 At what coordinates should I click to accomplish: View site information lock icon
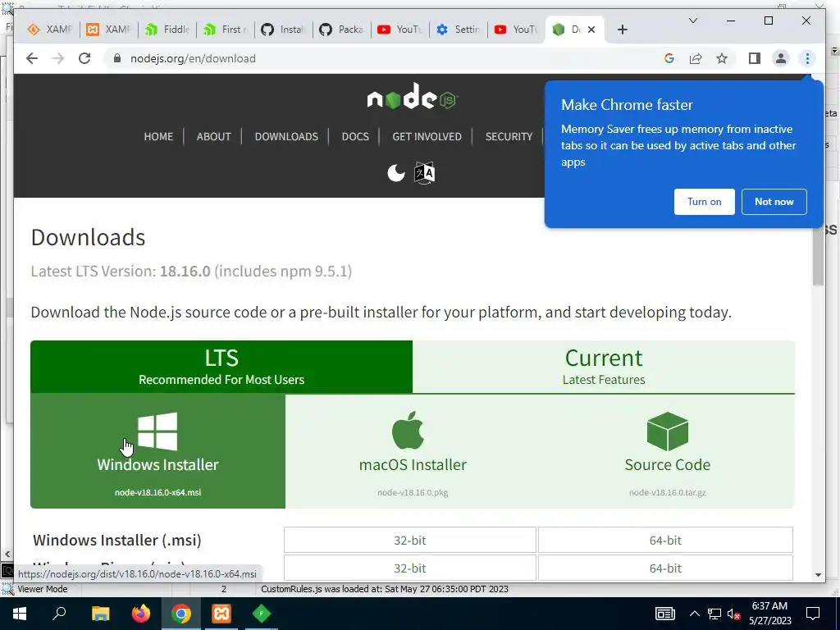coord(116,58)
